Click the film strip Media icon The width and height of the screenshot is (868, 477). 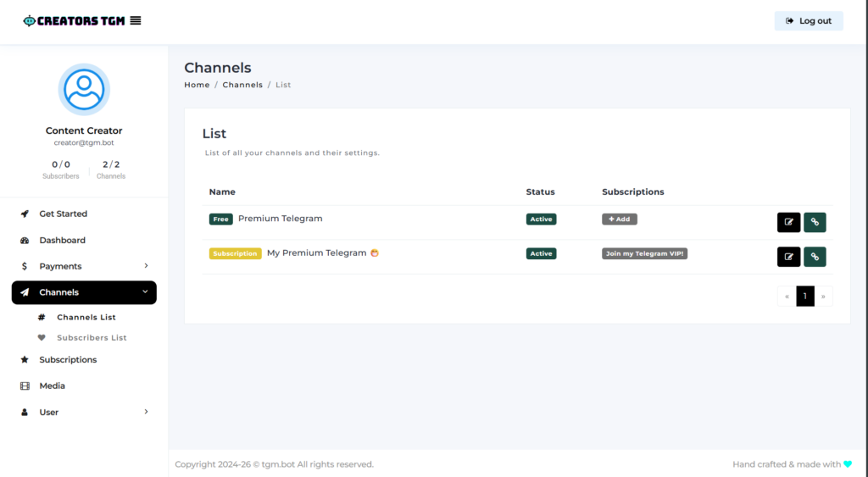pos(25,385)
